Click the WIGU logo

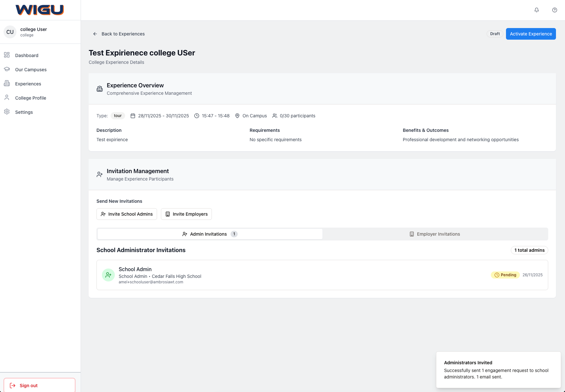pos(40,10)
